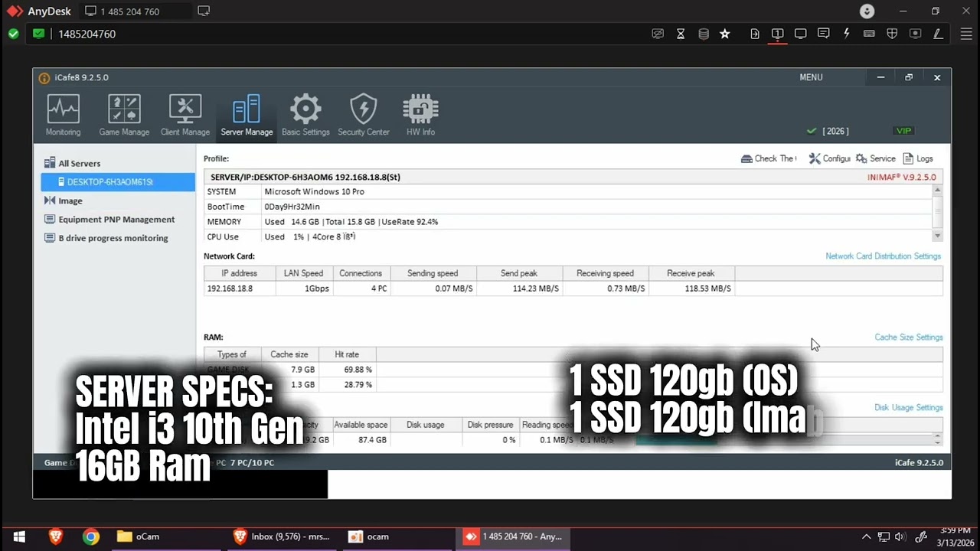Click the Configur button
980x551 pixels.
tap(830, 158)
